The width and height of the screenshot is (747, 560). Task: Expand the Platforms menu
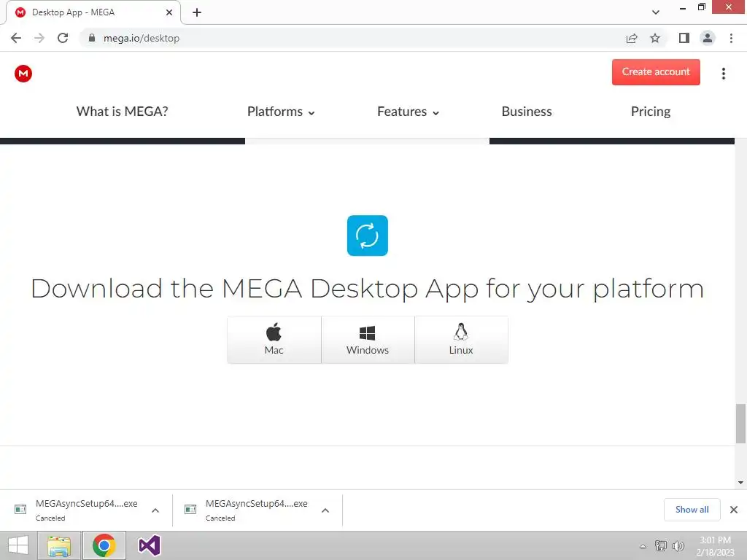(x=281, y=112)
